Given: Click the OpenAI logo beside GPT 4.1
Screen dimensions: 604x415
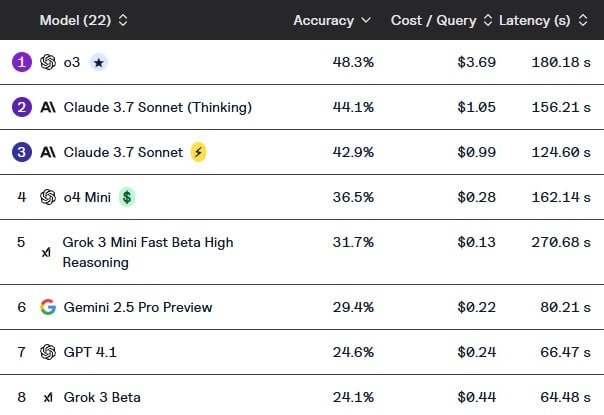Looking at the screenshot, I should point(48,352).
